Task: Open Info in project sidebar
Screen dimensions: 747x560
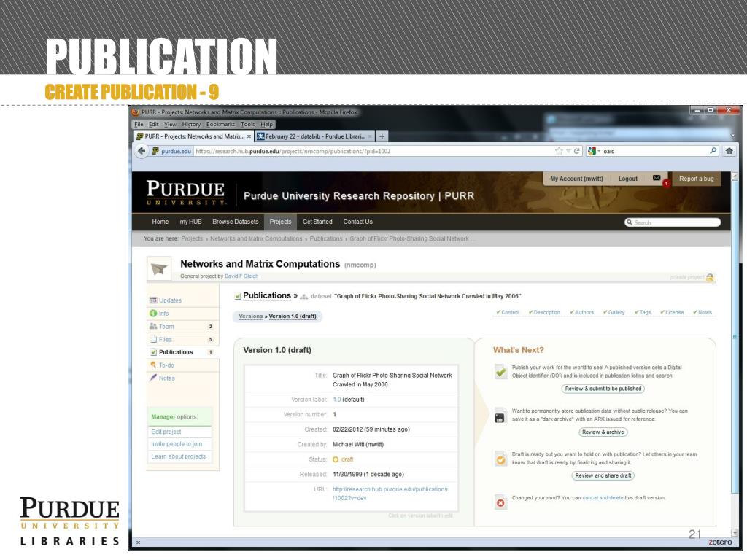Action: pos(163,314)
